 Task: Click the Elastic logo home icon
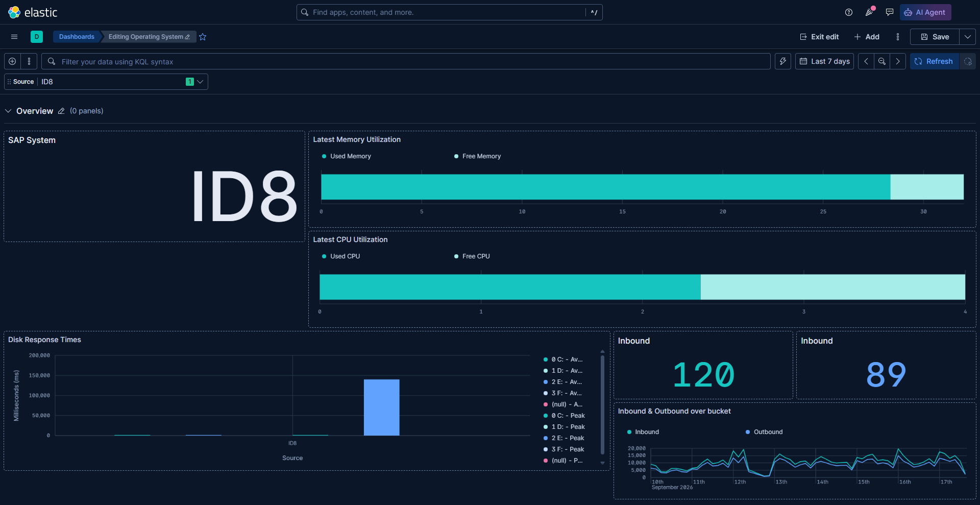(14, 12)
